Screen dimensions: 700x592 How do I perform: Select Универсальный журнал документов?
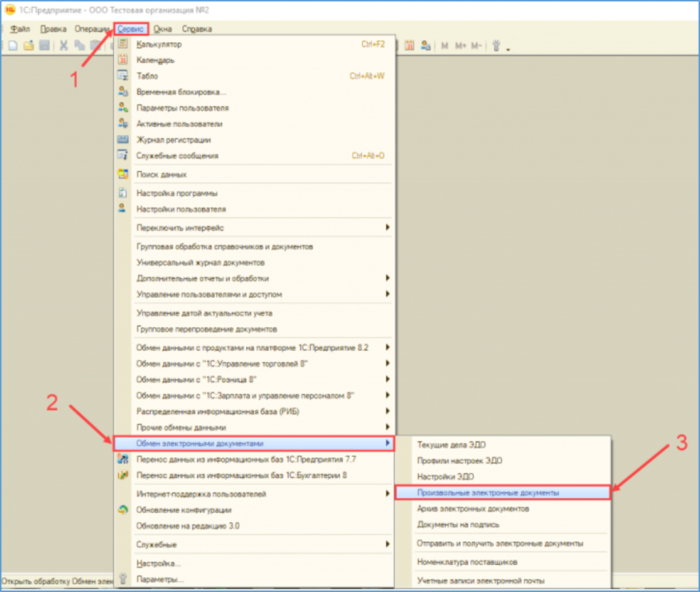[200, 263]
